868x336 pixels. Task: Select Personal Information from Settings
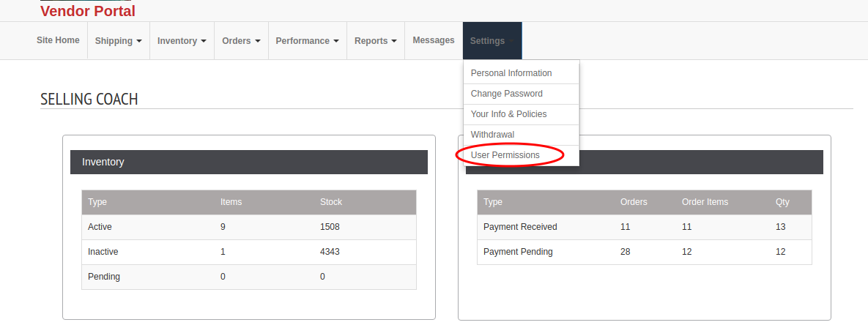click(522, 73)
